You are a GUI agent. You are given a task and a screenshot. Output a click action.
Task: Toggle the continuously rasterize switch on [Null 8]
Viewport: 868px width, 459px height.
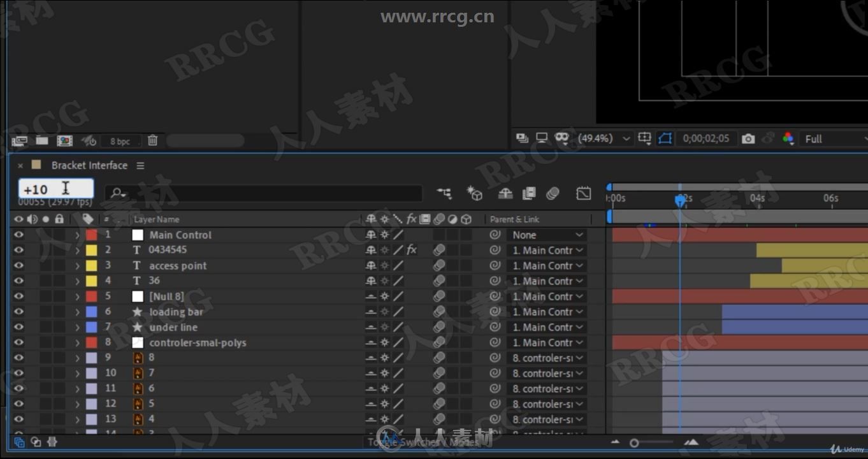pyautogui.click(x=384, y=296)
